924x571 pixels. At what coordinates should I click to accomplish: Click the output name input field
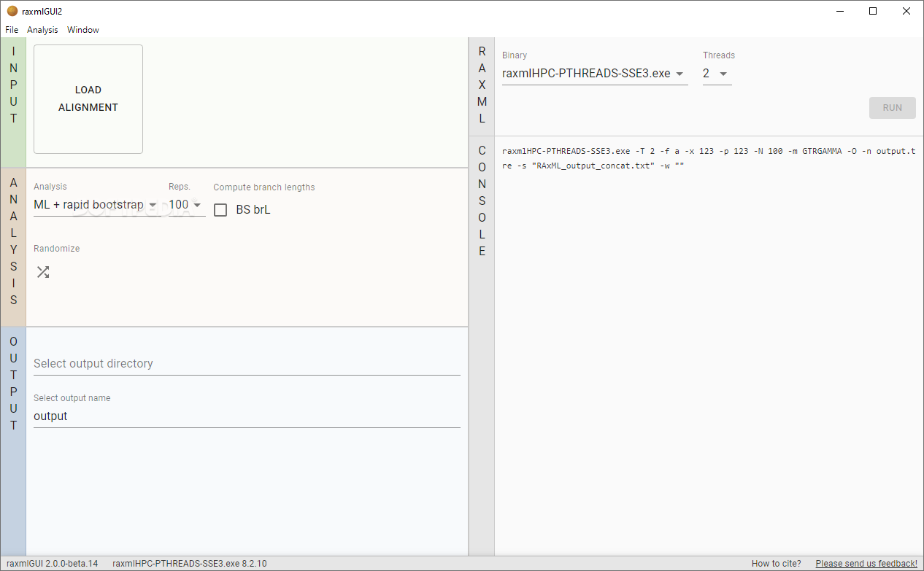(x=247, y=416)
